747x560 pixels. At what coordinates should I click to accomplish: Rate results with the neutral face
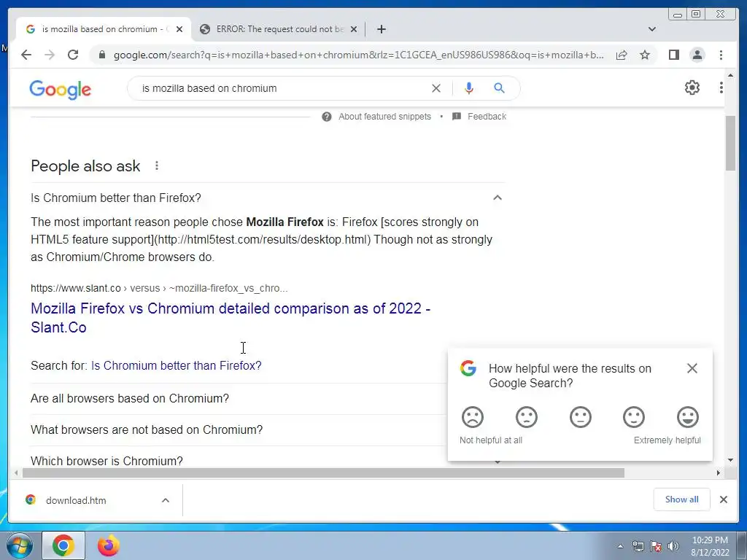[x=580, y=417]
